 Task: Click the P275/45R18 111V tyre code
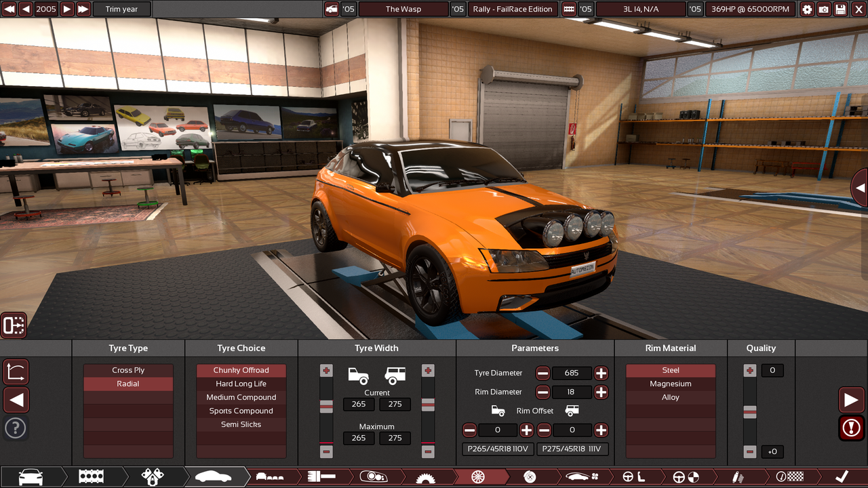point(573,449)
